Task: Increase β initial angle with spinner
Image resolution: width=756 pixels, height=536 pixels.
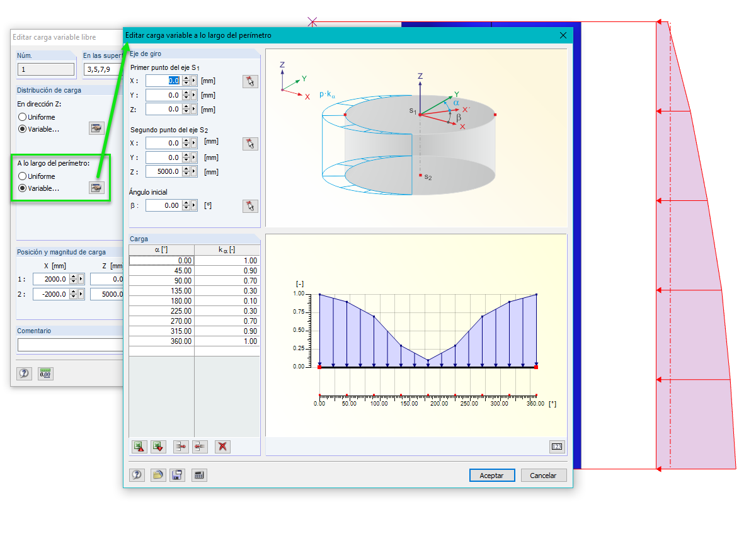Action: [x=186, y=203]
